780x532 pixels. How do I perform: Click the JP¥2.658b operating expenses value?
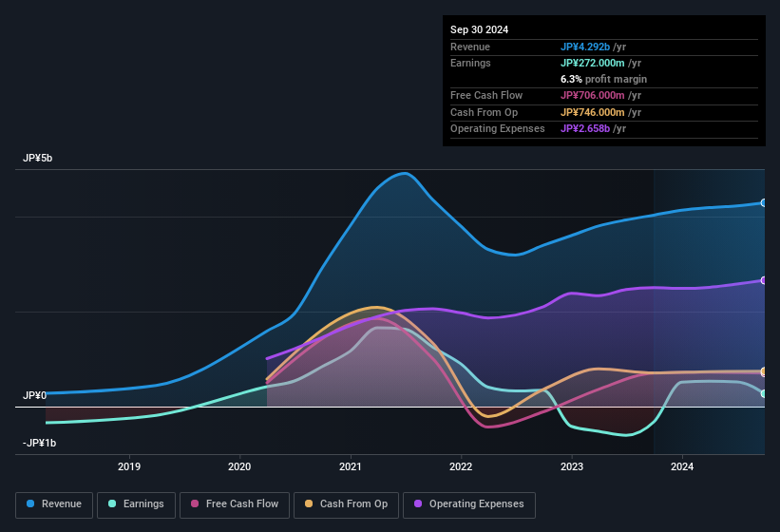585,128
